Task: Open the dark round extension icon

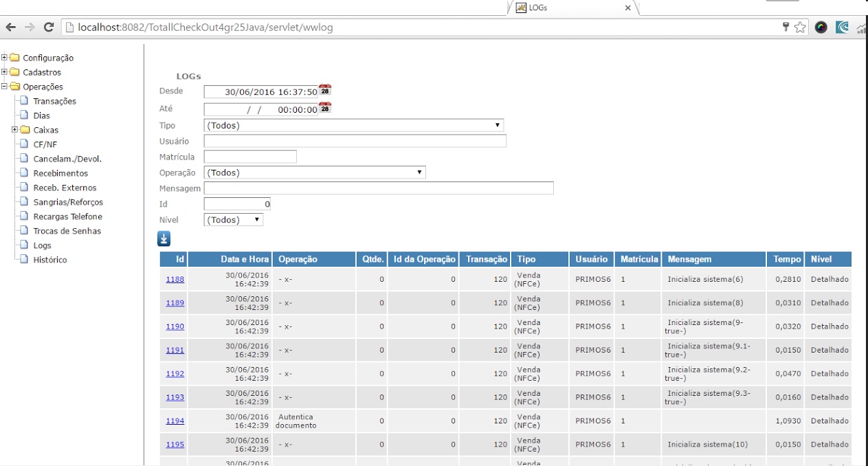Action: (x=821, y=27)
